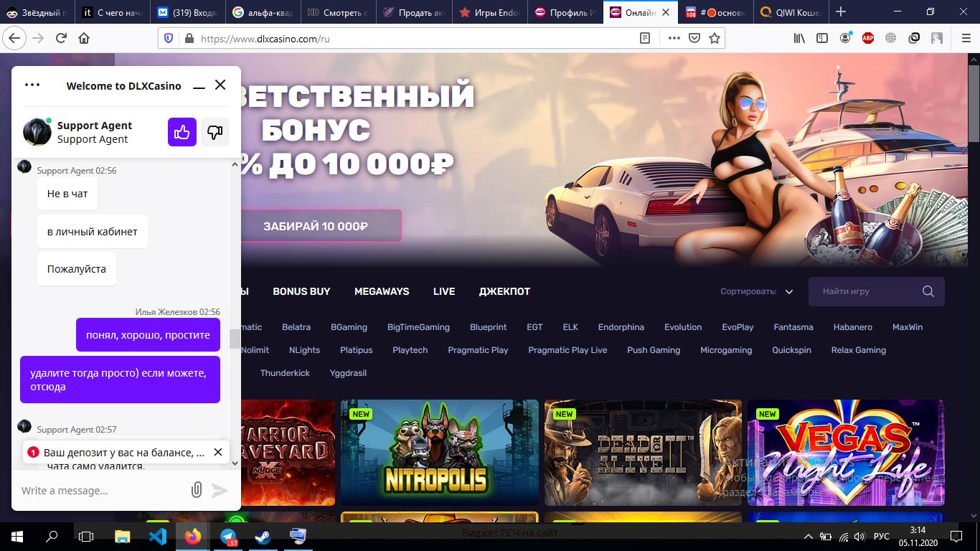
Task: Open the Firefox library icon
Action: point(799,38)
